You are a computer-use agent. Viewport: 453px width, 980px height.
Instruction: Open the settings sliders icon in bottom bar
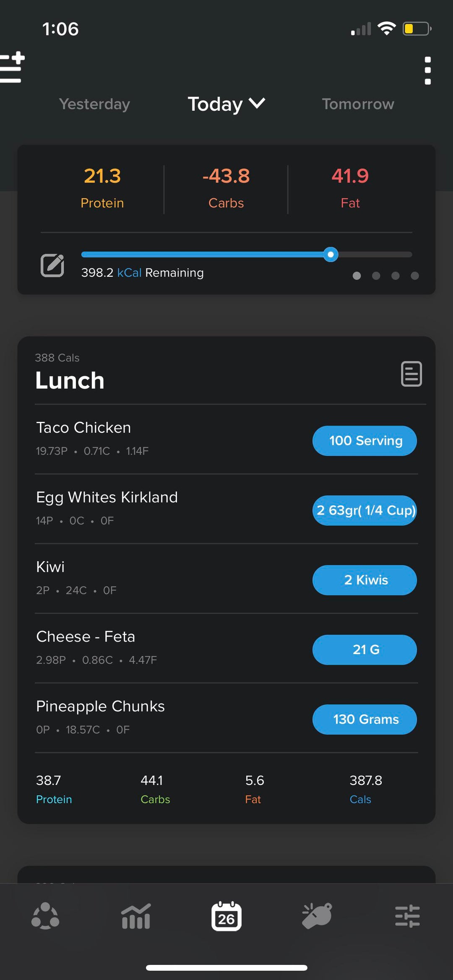click(x=407, y=916)
